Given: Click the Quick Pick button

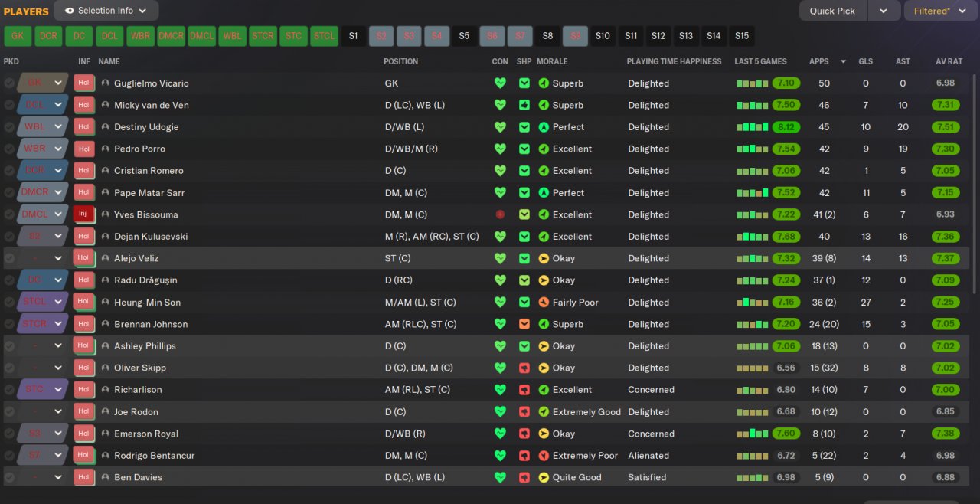Looking at the screenshot, I should (833, 11).
